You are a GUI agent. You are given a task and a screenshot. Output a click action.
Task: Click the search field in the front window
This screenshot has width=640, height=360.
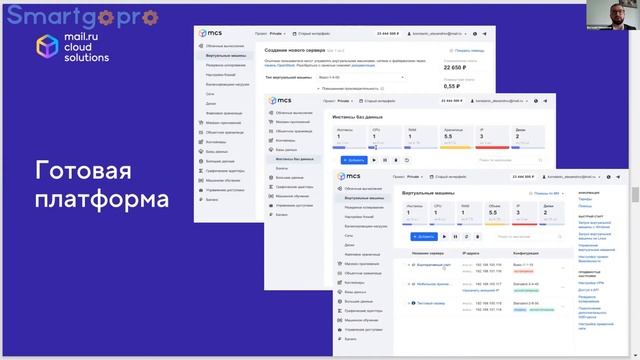(x=529, y=237)
